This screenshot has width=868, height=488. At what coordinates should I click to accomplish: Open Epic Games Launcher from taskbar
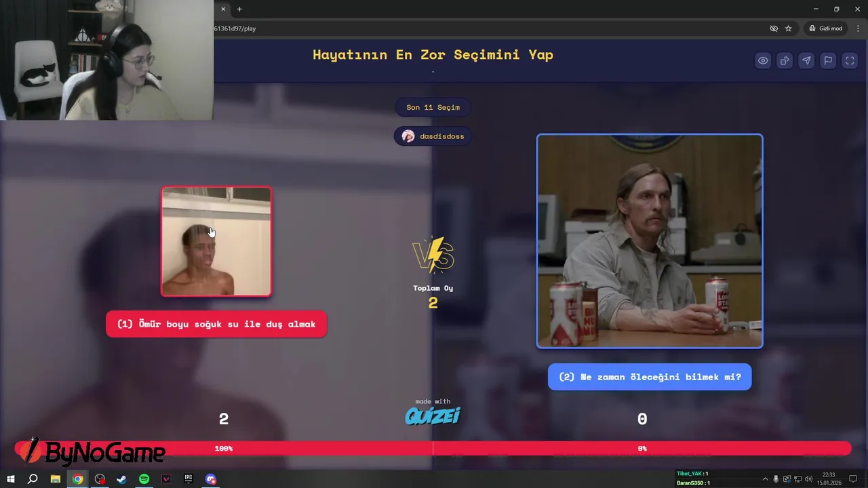[189, 479]
